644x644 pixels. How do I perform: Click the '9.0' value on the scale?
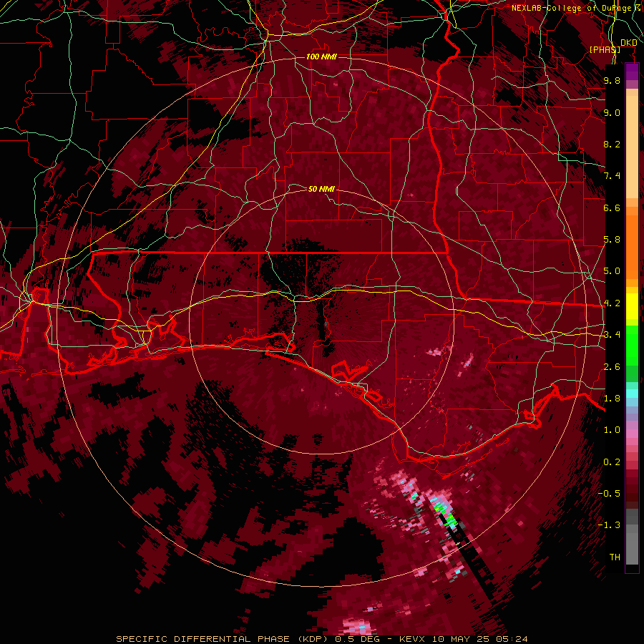point(612,112)
